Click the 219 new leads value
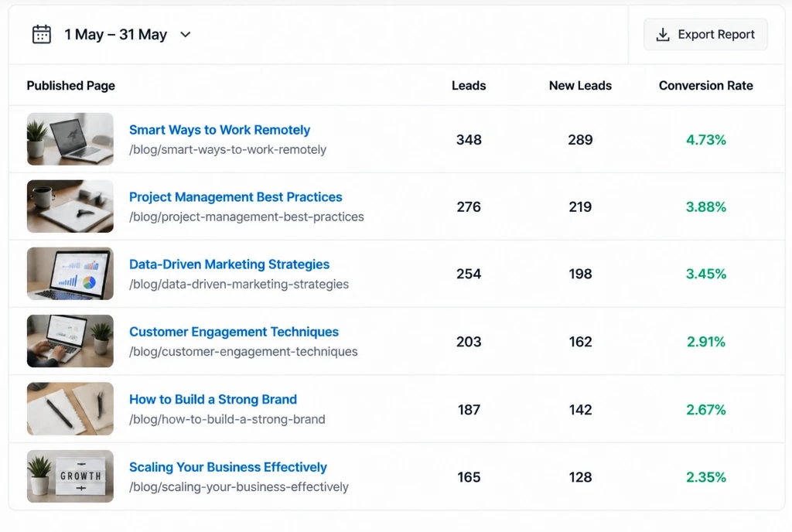This screenshot has width=792, height=532. [580, 207]
